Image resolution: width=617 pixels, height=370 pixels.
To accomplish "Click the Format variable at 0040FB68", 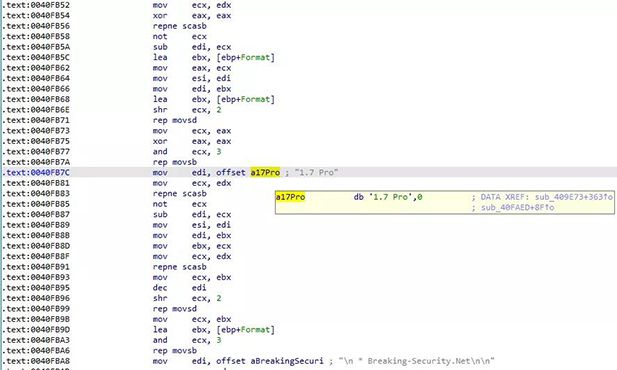I will (255, 99).
